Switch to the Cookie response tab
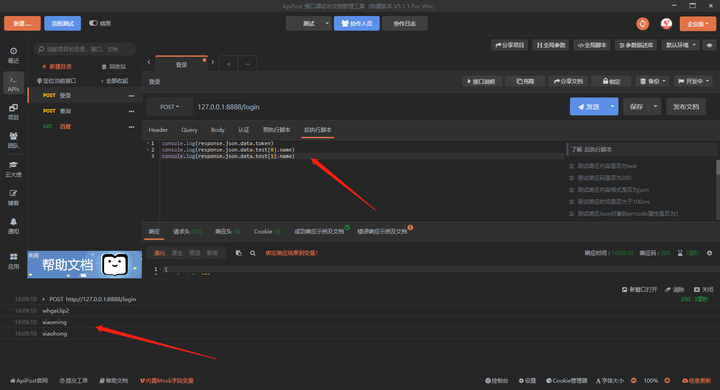 click(x=267, y=232)
